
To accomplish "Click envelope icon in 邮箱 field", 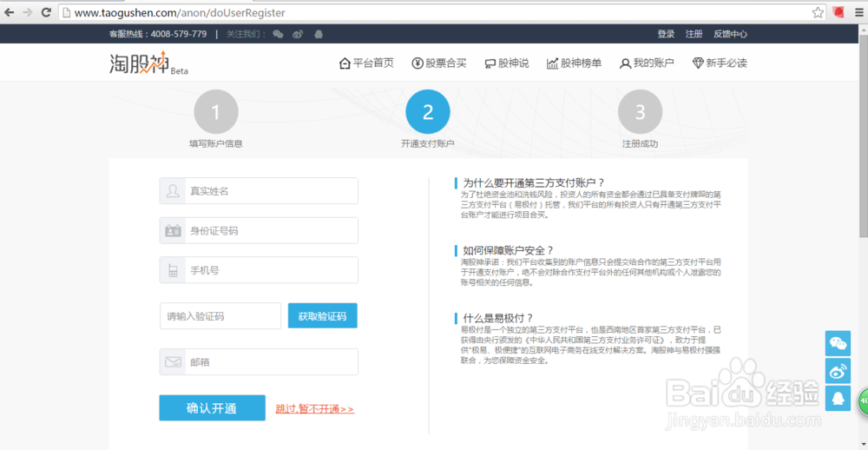I will pos(174,362).
